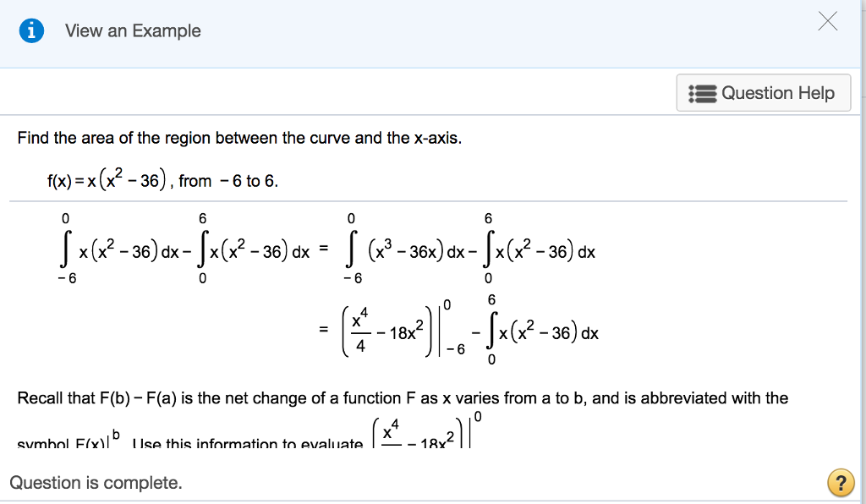Select the info circle next to View an Example
The width and height of the screenshot is (866, 504).
pos(31,30)
